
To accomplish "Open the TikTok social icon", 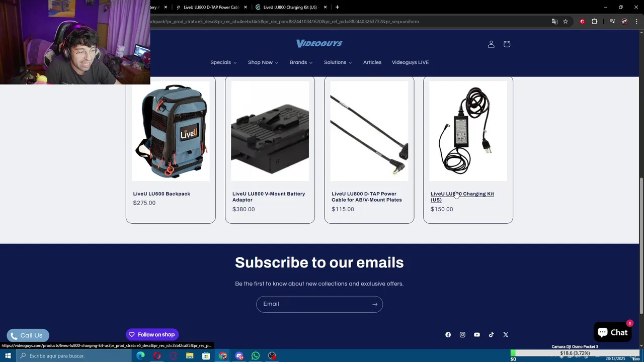I will tap(492, 335).
